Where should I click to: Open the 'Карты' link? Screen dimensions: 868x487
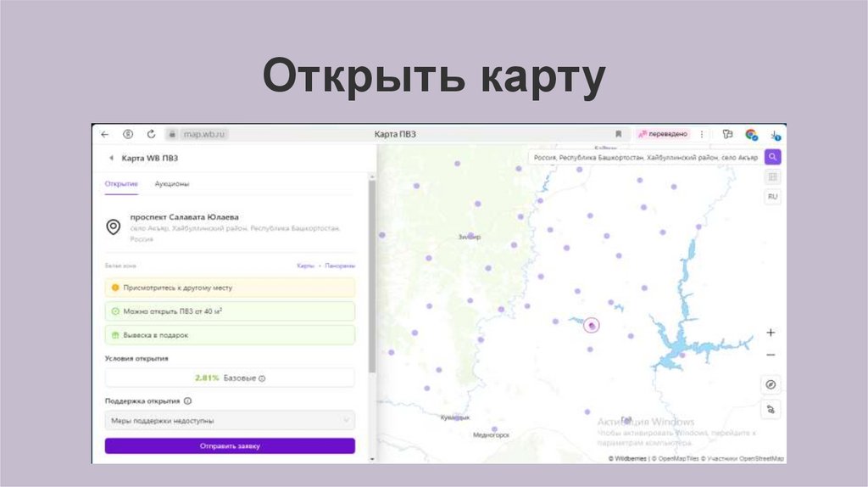[x=305, y=266]
